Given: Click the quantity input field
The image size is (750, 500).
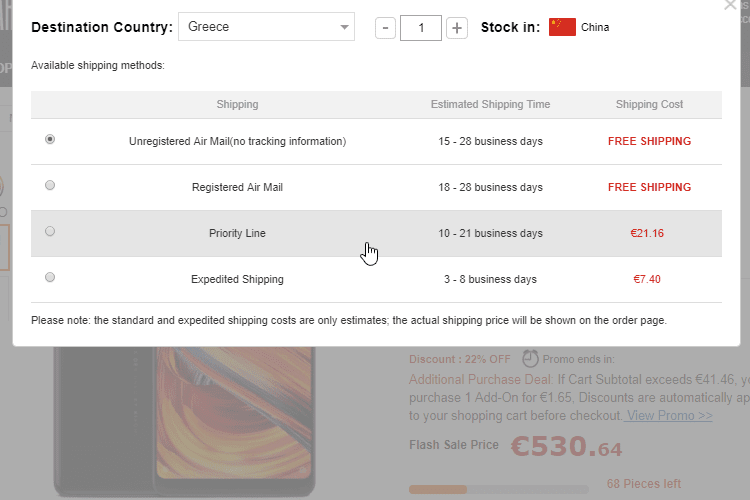Looking at the screenshot, I should pyautogui.click(x=421, y=28).
